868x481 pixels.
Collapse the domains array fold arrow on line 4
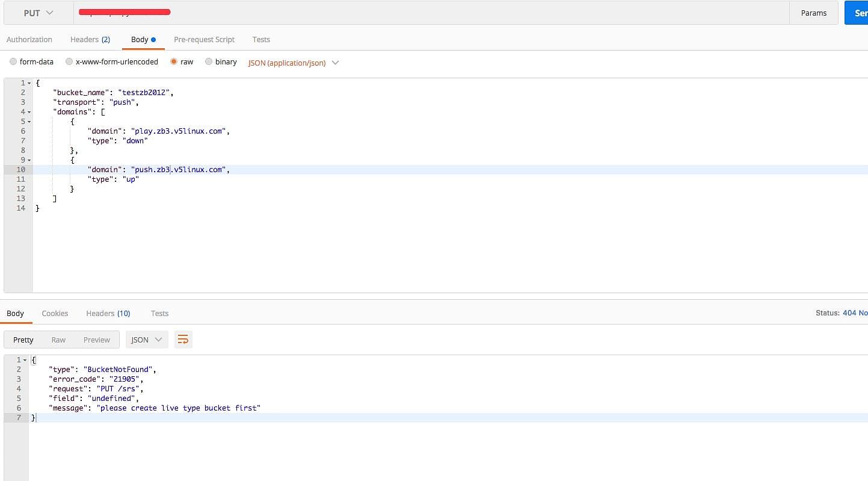[x=29, y=112]
